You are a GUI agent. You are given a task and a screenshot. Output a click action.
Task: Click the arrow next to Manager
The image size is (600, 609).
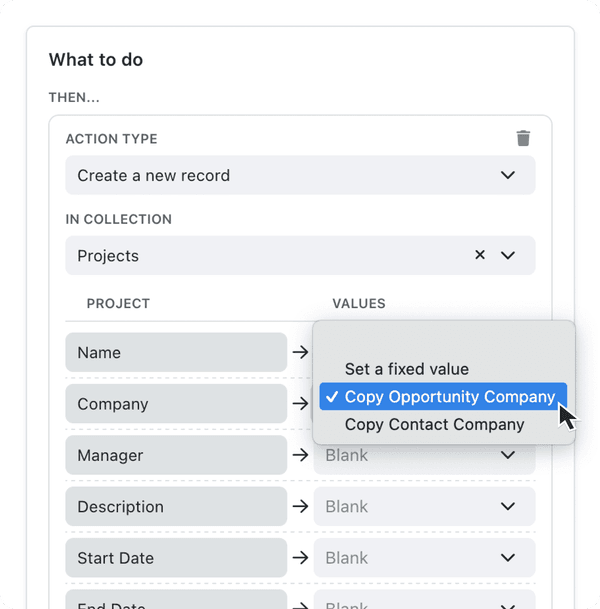[300, 455]
